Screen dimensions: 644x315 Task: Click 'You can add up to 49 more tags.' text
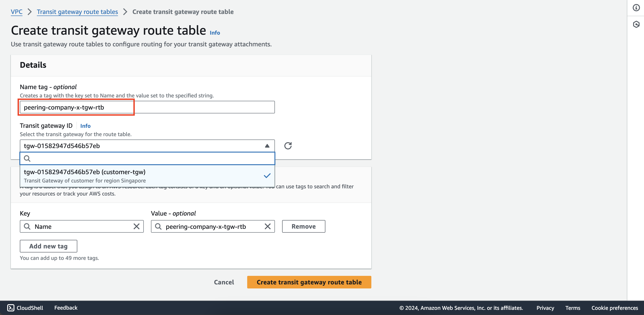(x=59, y=258)
